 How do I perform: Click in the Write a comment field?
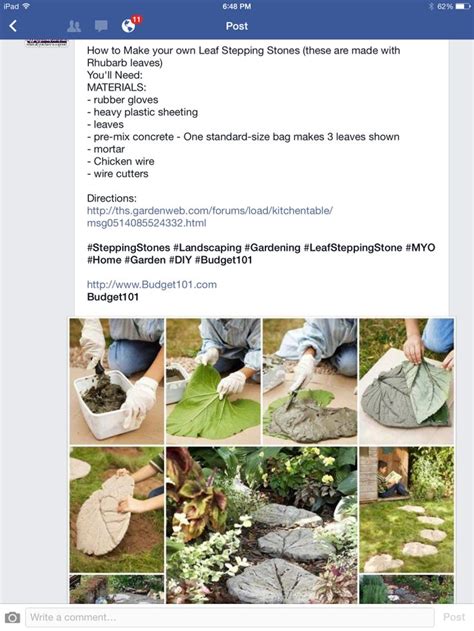click(x=230, y=617)
